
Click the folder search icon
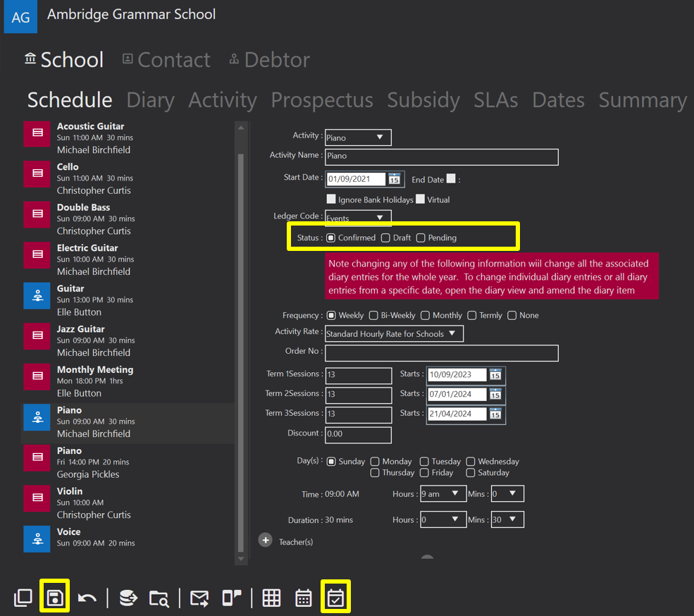point(159,598)
